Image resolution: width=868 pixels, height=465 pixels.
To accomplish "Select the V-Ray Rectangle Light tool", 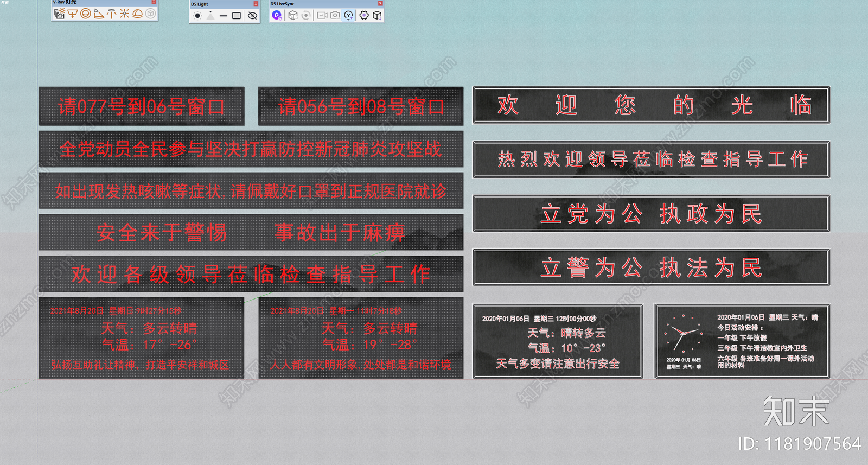I will pos(72,14).
